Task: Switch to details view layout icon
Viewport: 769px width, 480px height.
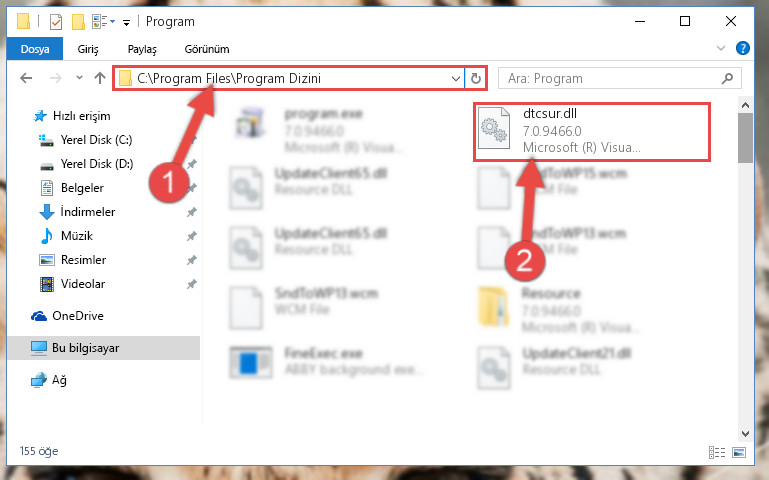Action: [717, 452]
